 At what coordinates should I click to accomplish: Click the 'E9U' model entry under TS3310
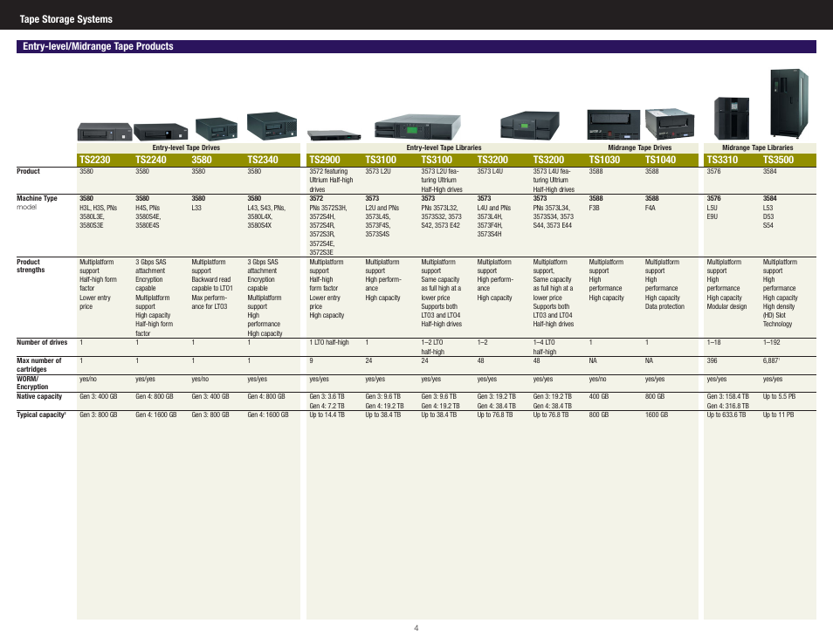(x=712, y=216)
